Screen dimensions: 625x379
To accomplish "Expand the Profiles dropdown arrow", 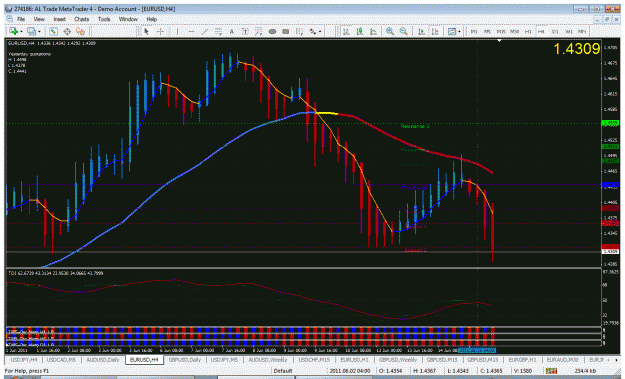I will 39,31.
